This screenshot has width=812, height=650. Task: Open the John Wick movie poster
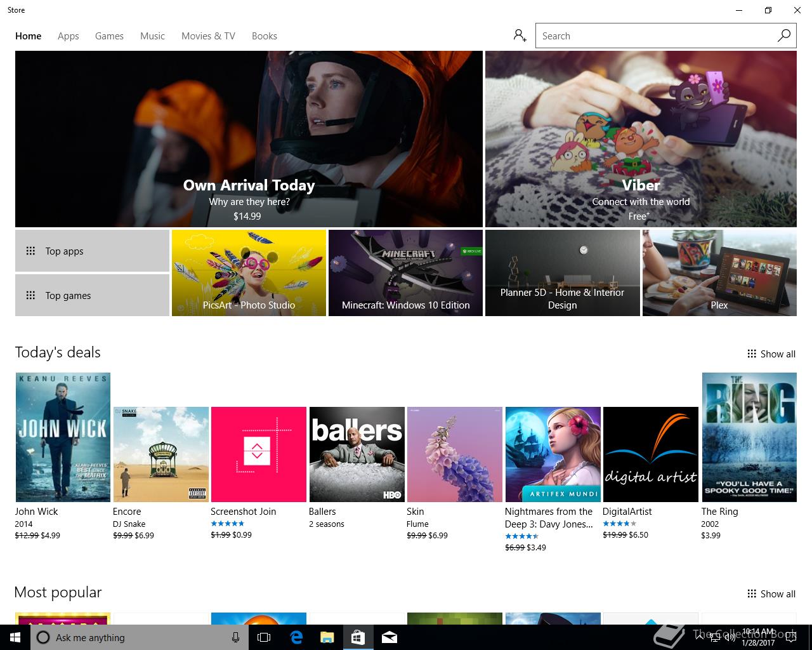click(x=63, y=437)
